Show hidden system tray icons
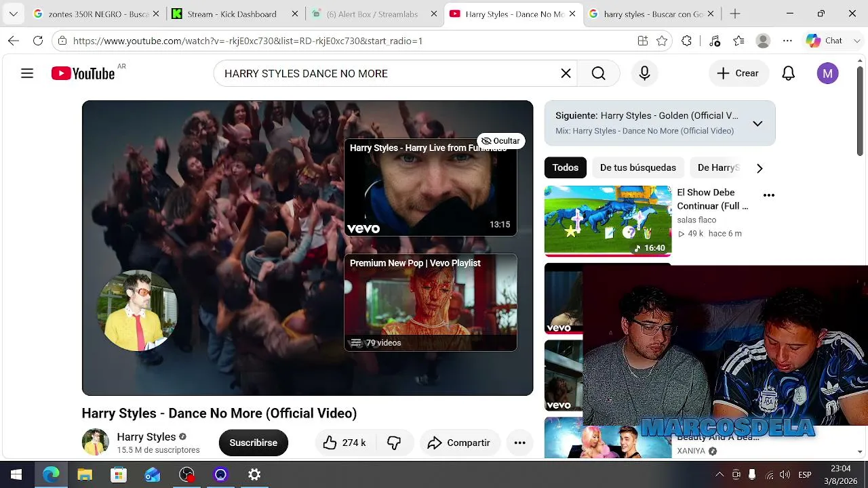 pos(719,474)
